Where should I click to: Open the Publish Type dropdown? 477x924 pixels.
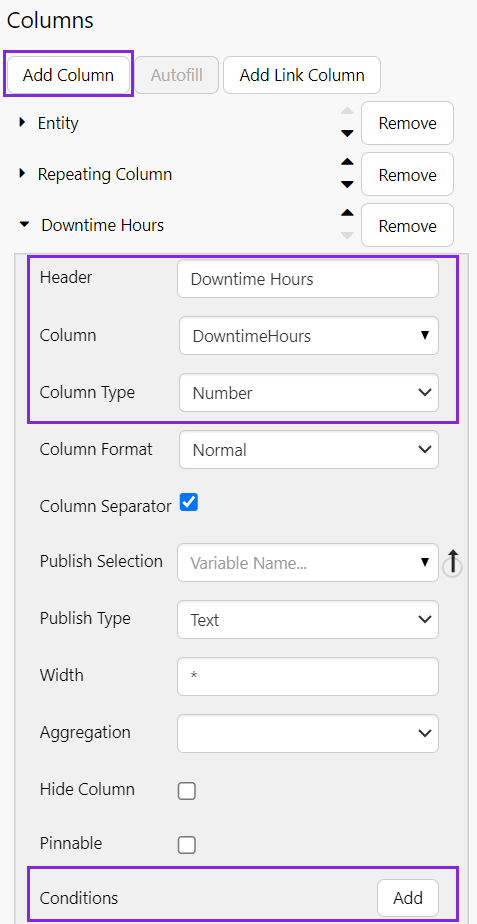(x=308, y=619)
